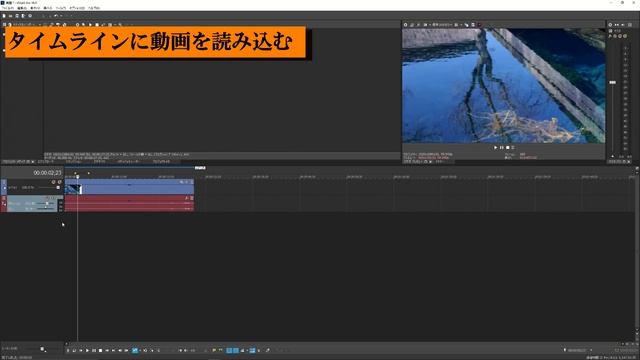The image size is (640, 360).
Task: Open the preview quality dropdown in the preview toolbar
Action: coord(442,25)
